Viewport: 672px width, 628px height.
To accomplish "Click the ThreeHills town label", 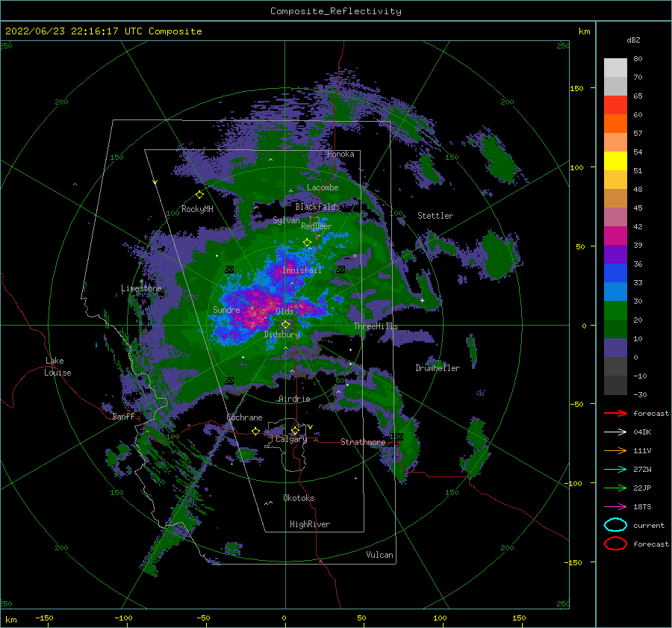I will pos(376,326).
